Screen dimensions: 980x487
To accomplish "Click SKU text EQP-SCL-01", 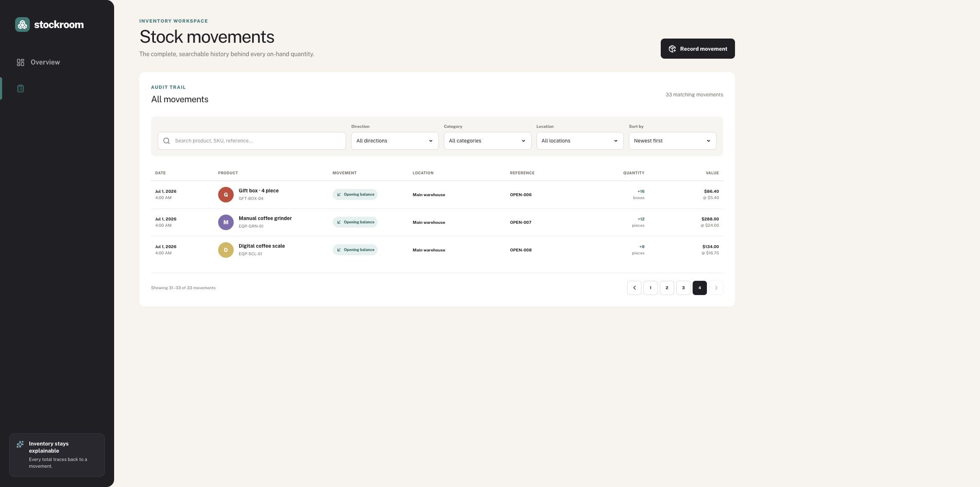I will (250, 254).
